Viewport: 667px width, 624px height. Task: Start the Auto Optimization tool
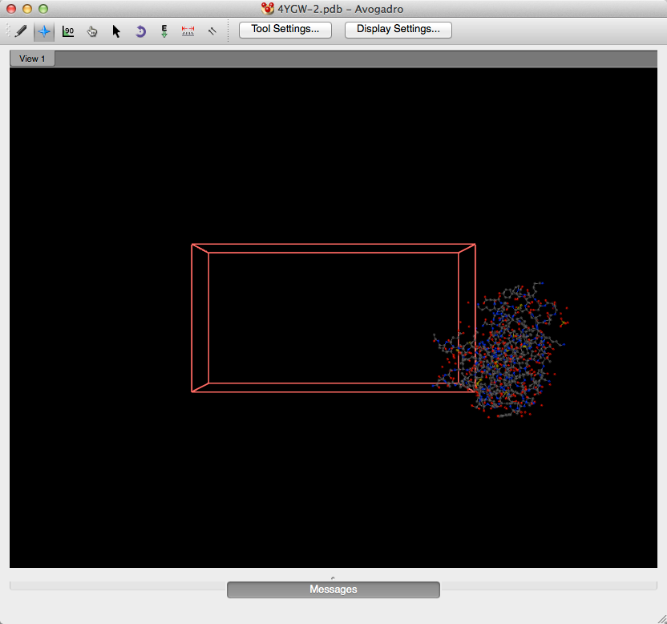[x=164, y=31]
